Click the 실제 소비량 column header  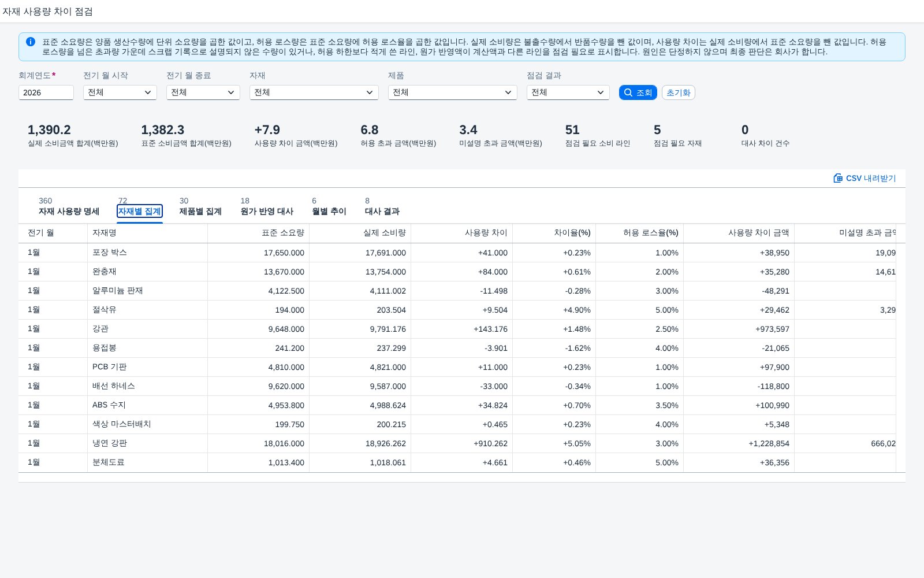tap(360, 233)
